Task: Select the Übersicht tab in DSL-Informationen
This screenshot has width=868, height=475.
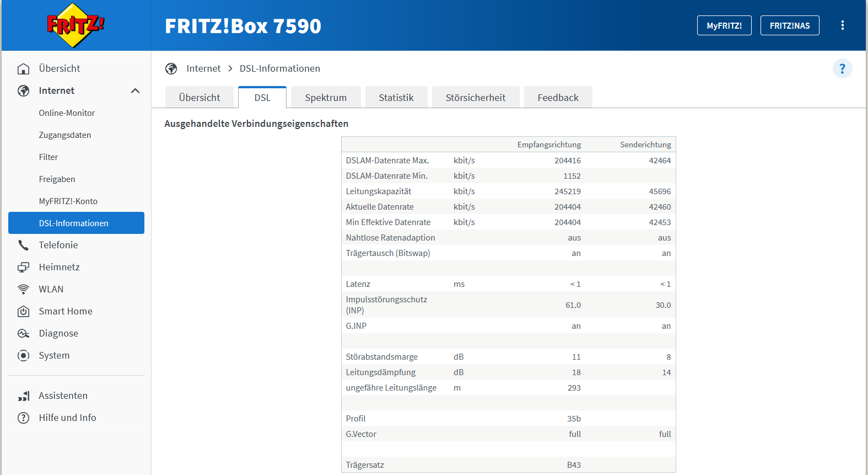Action: [x=200, y=97]
